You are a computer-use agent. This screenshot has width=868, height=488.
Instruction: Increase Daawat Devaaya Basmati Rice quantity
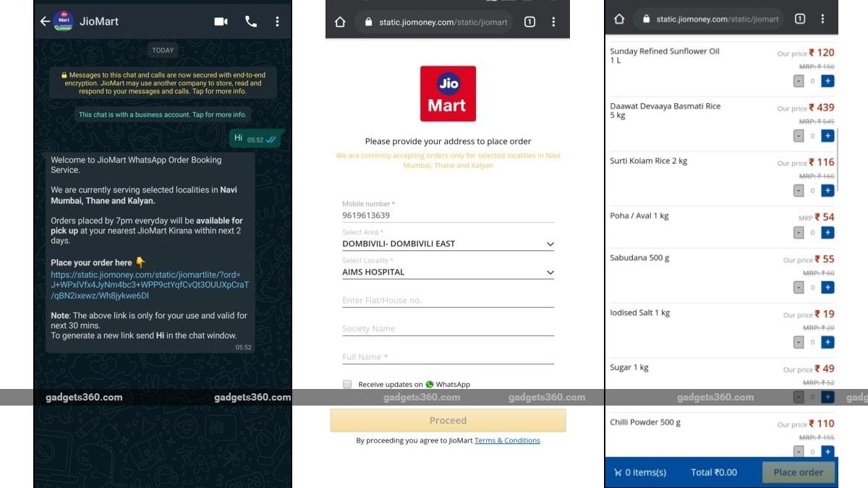tap(827, 136)
